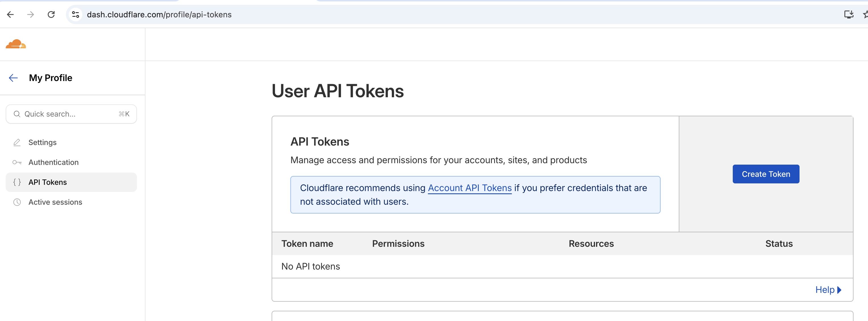Click the browser forward arrow

click(x=31, y=15)
